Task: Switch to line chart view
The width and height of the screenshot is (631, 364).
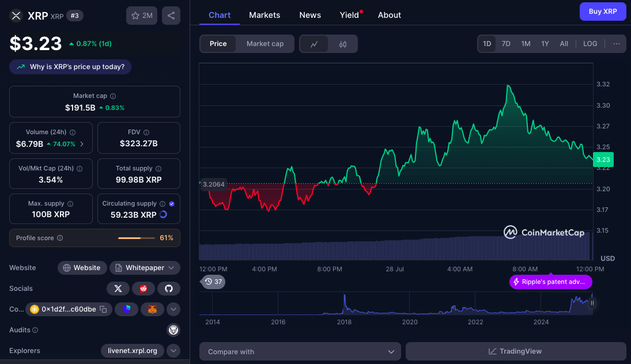Action: click(x=314, y=44)
